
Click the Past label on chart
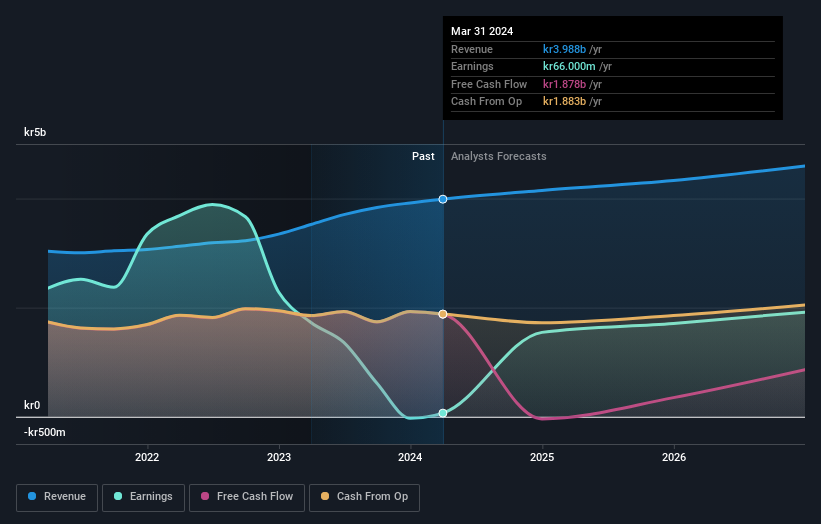pos(423,157)
